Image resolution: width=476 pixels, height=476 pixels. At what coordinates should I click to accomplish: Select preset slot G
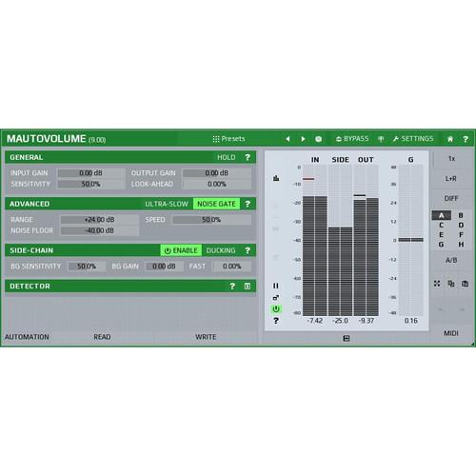pos(441,245)
